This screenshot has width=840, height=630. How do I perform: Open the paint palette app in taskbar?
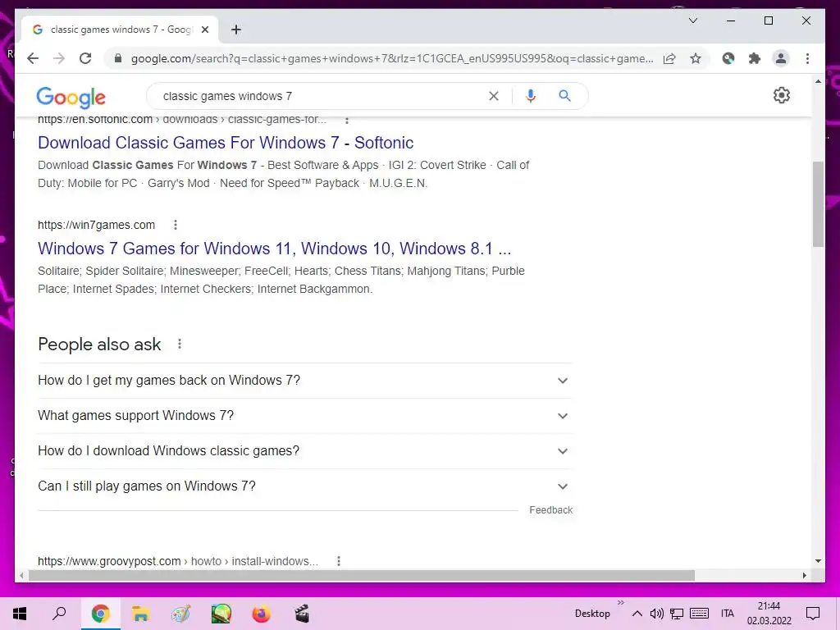180,614
